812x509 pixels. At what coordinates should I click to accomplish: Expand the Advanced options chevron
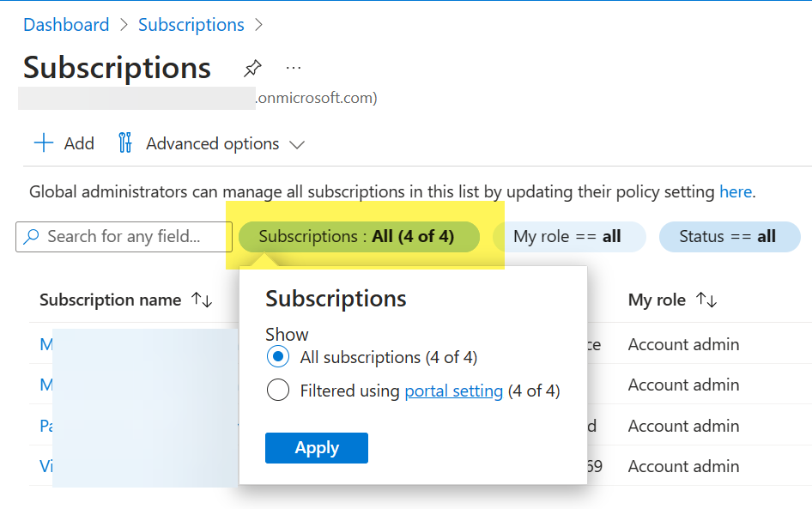point(297,145)
